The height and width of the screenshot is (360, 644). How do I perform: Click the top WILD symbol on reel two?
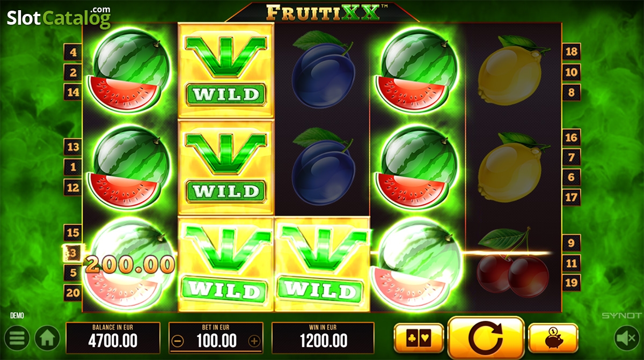pyautogui.click(x=226, y=71)
